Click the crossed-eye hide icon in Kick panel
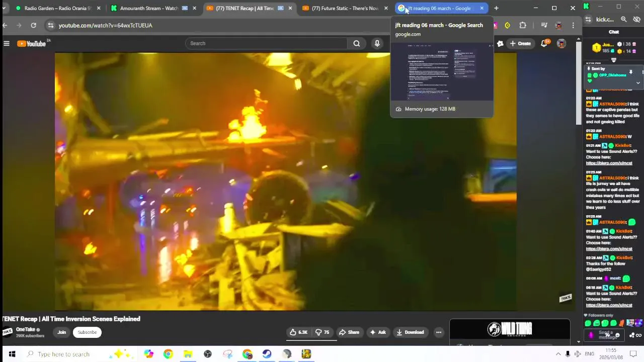Screen dimensions: 644x362 [636, 19]
